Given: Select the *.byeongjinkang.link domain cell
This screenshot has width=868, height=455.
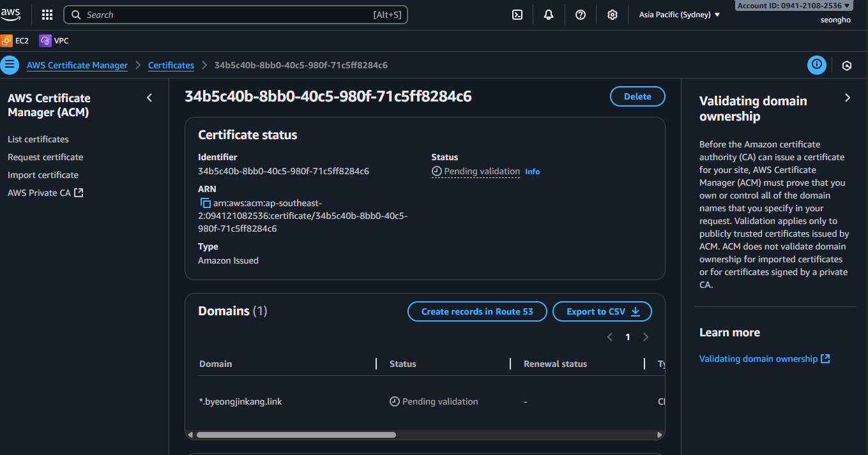Looking at the screenshot, I should tap(241, 401).
